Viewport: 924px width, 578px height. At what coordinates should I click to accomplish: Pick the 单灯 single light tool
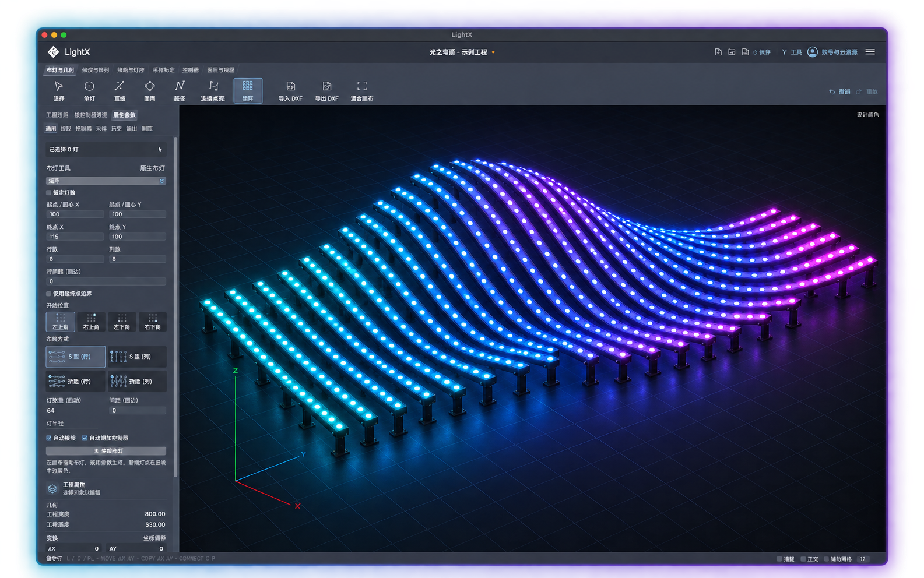(x=89, y=91)
